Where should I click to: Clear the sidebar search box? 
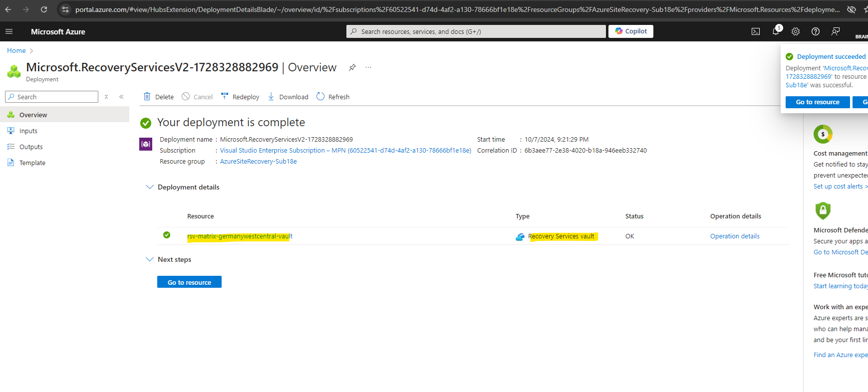[106, 97]
